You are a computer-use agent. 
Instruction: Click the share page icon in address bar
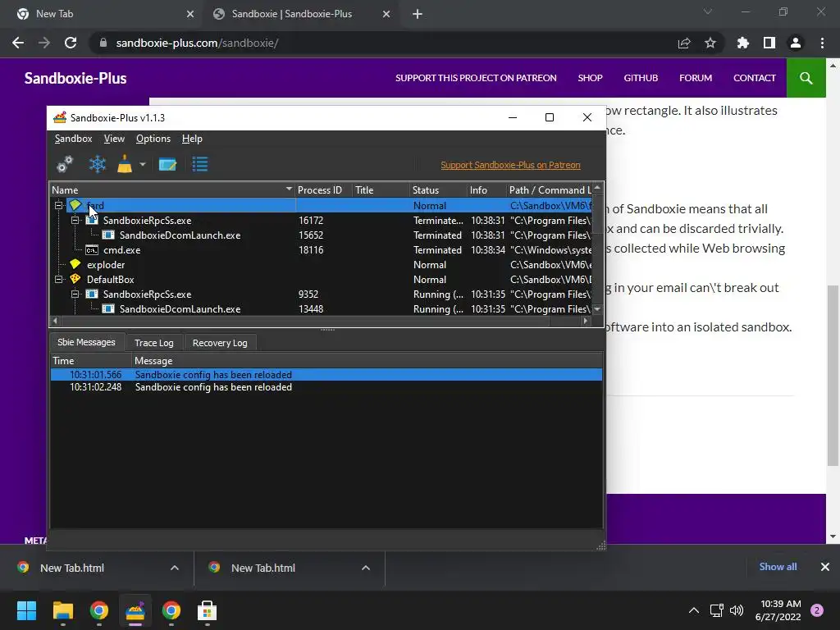point(684,43)
